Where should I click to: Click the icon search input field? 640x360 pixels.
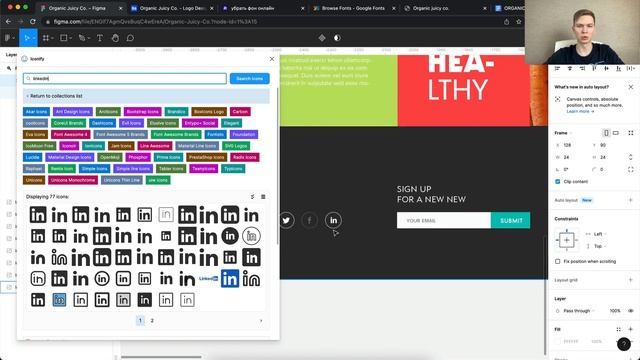pyautogui.click(x=125, y=78)
